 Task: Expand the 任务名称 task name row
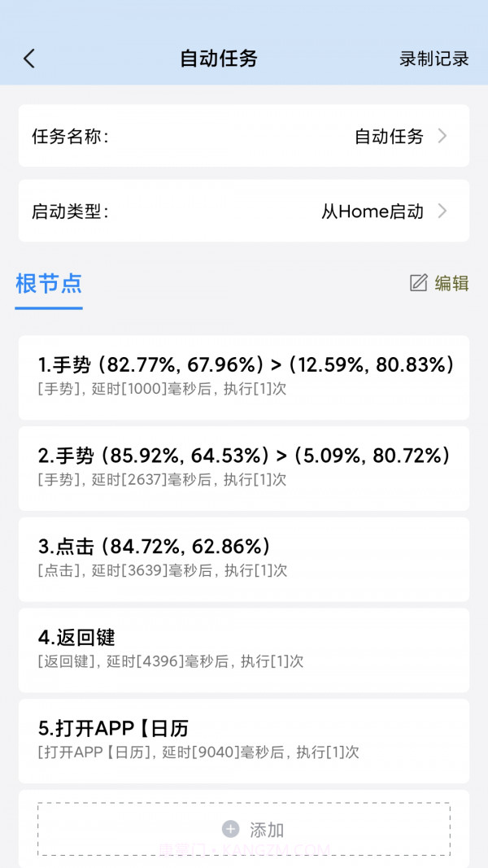[244, 136]
